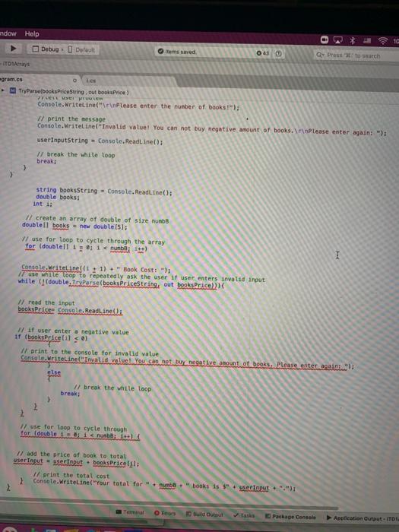The width and height of the screenshot is (399, 532).
Task: Click the red Errors icon in bottom bar
Action: pyautogui.click(x=157, y=513)
